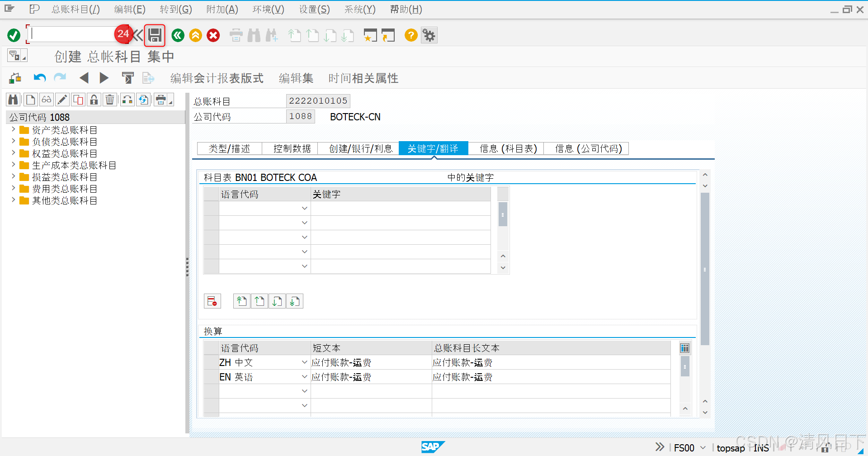Click the green Back arrow icon
868x456 pixels.
[x=178, y=35]
